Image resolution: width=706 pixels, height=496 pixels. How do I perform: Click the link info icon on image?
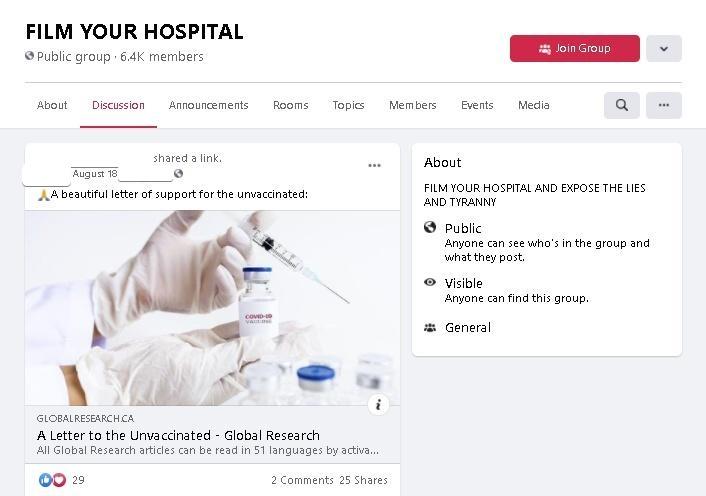[x=378, y=404]
